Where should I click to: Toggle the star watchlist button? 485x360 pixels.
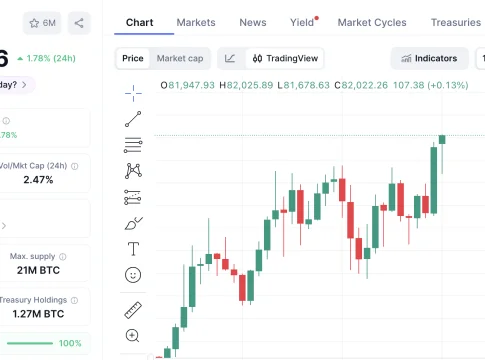pyautogui.click(x=42, y=23)
